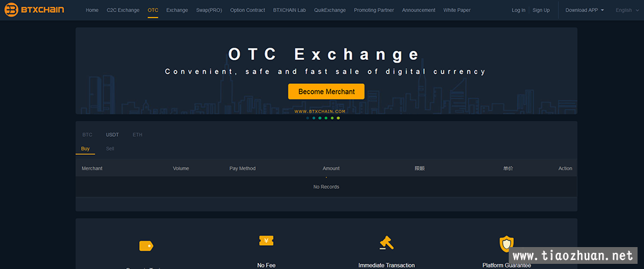The width and height of the screenshot is (644, 269).
Task: Open the Announcement page
Action: [419, 10]
